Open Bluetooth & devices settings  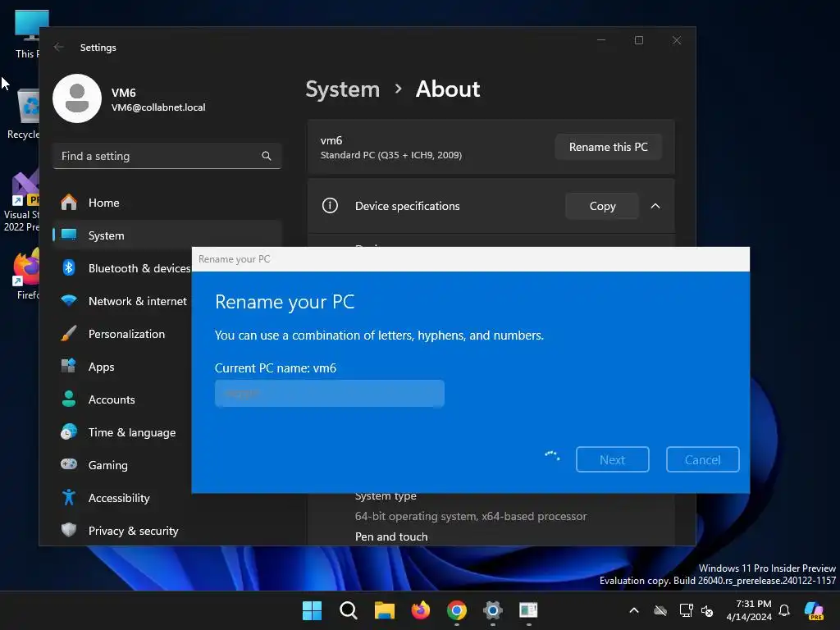point(122,268)
